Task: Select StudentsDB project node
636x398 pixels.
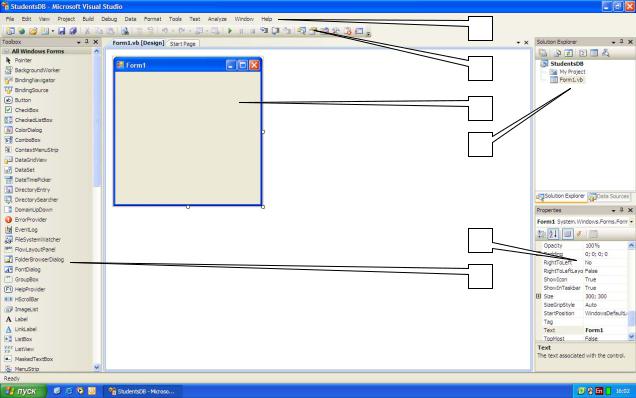Action: coord(567,64)
